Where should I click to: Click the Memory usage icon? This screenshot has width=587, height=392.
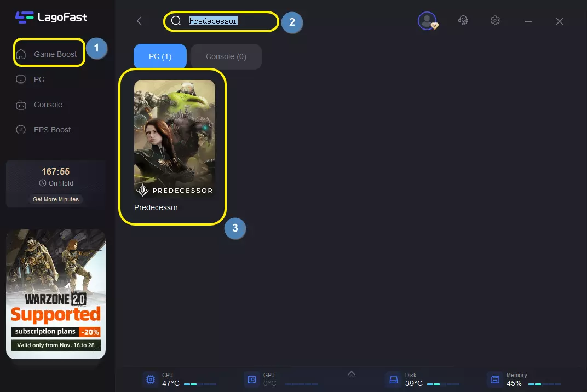click(494, 379)
